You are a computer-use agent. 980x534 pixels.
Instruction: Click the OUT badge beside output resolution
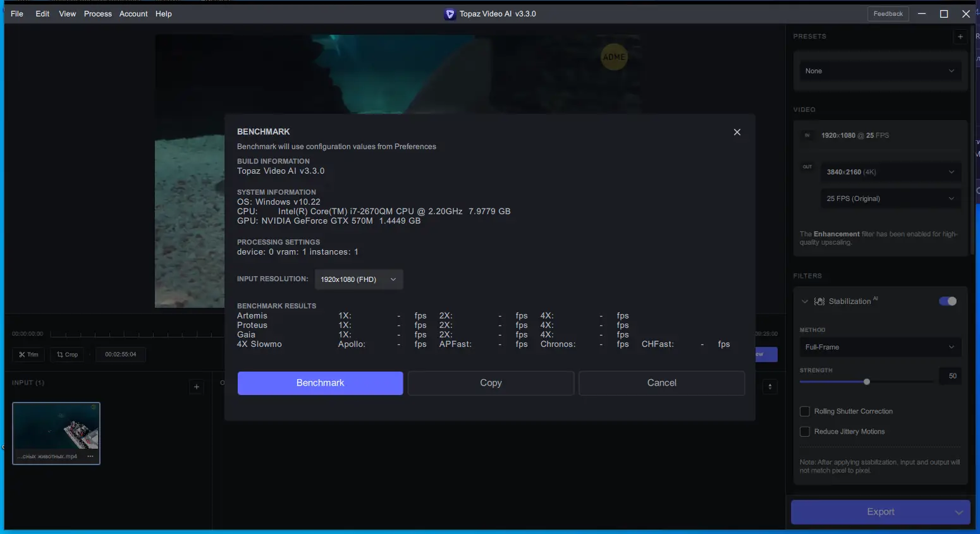pos(807,167)
